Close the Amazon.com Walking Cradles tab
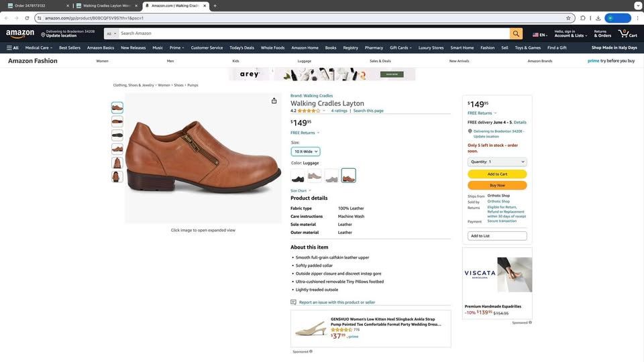Viewport: 644px width, 362px height. tap(205, 6)
